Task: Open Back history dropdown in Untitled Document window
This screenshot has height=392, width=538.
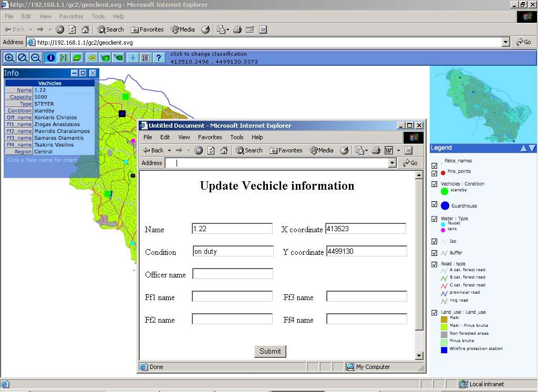Action: [x=169, y=150]
